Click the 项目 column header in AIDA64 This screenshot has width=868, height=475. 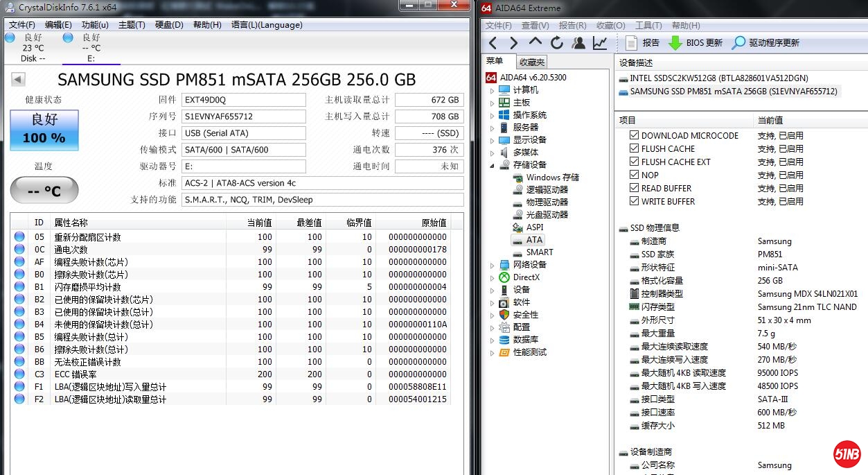tap(684, 120)
